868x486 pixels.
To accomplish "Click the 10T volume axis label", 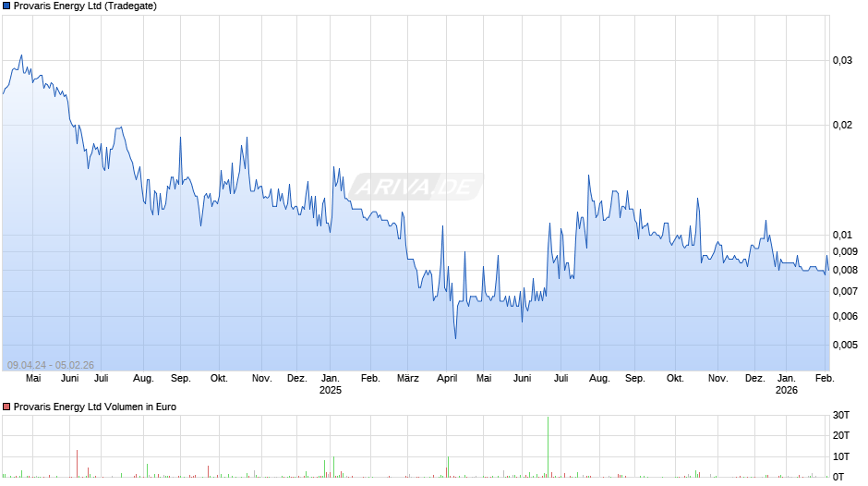I will [841, 456].
